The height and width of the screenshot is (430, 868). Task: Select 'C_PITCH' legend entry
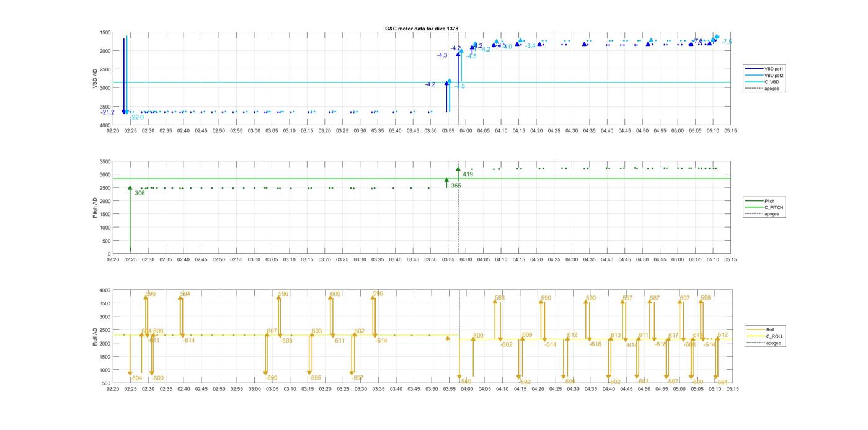pyautogui.click(x=764, y=207)
